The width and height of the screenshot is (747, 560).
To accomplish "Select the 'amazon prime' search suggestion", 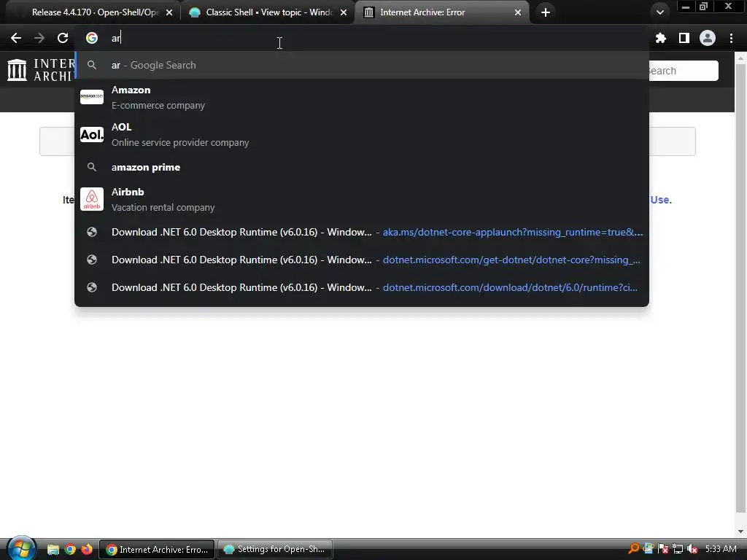I will (x=362, y=167).
